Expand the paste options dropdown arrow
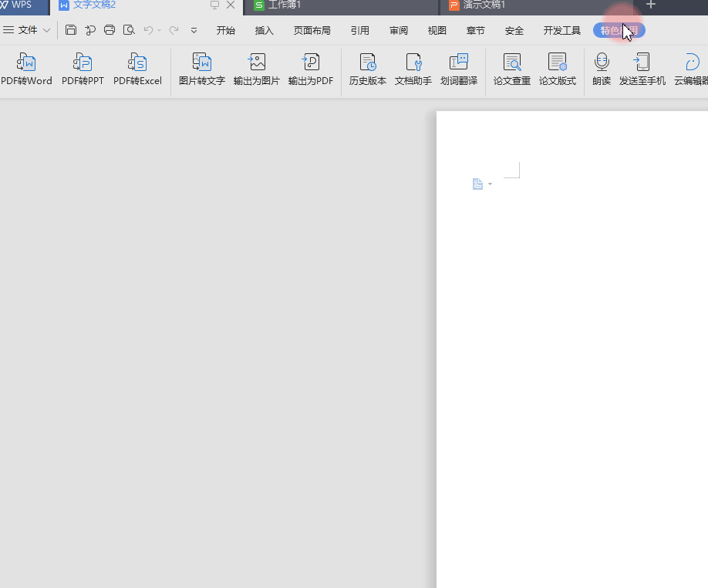 tap(490, 184)
